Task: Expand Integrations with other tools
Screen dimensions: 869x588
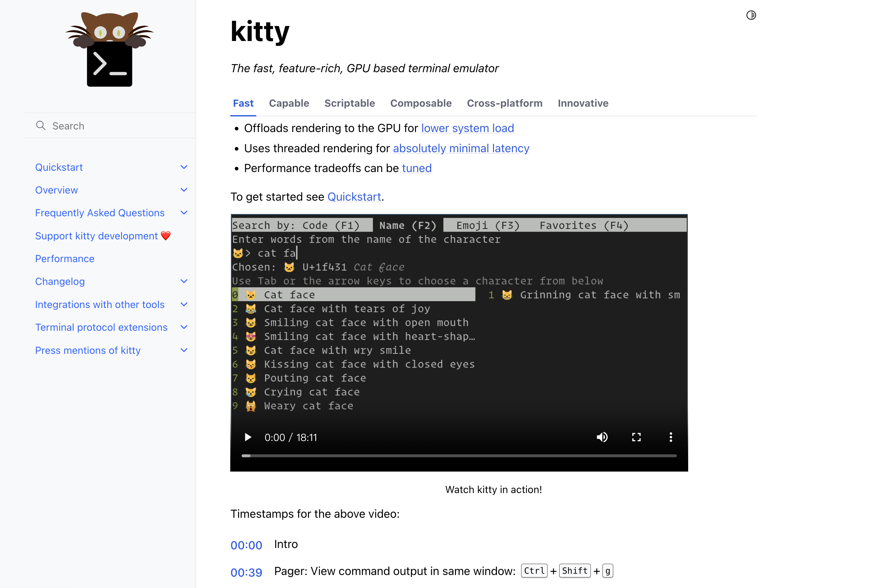Action: coord(184,304)
